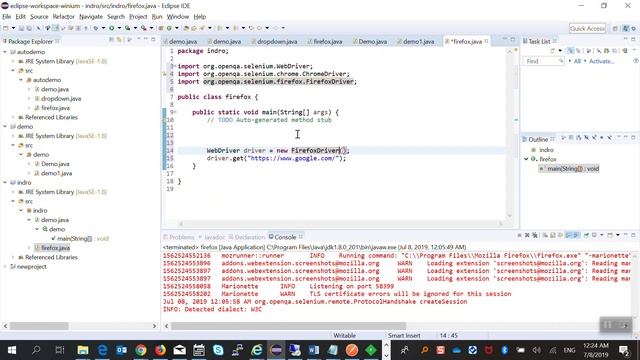
Task: Click the Run (green play) toolbar button
Action: coord(111,28)
